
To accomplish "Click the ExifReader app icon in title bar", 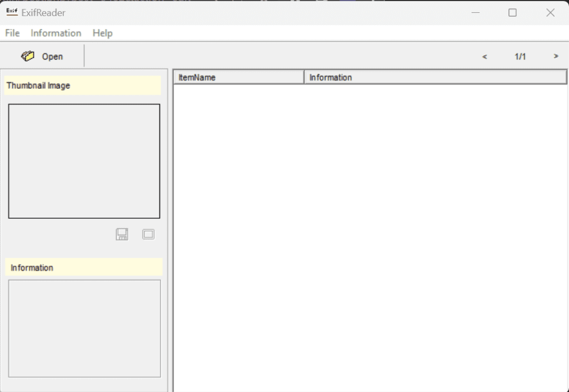I will point(11,12).
